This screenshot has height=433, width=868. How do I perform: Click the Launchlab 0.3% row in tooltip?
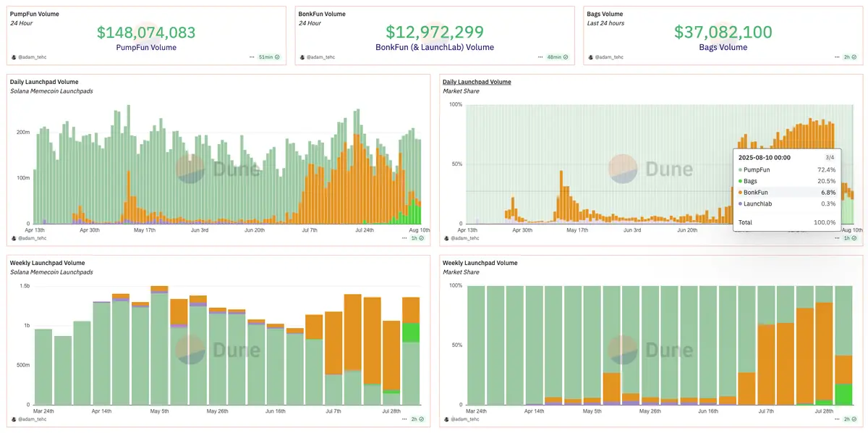click(787, 203)
